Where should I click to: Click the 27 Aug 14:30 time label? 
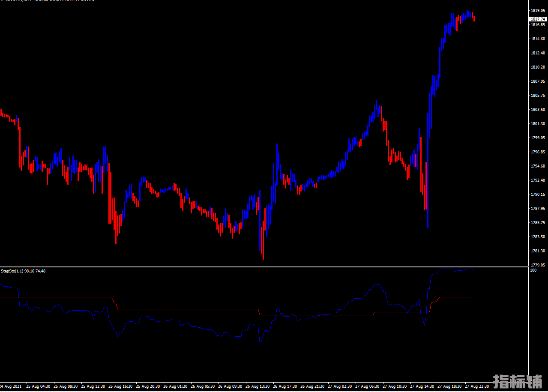click(422, 386)
